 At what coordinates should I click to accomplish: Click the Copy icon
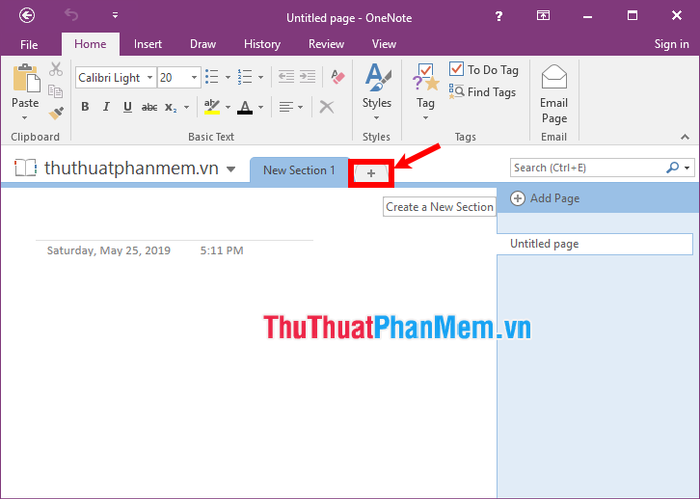(56, 91)
